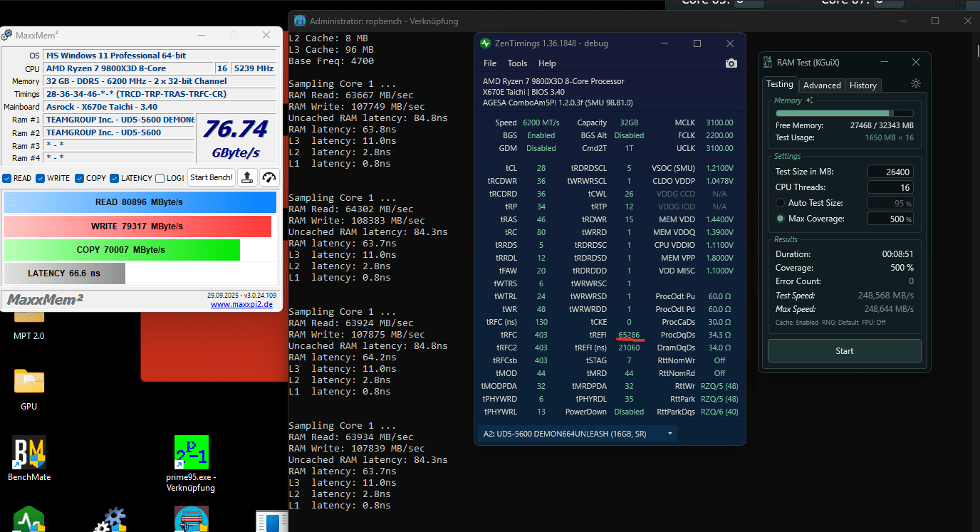
Task: Click Start Bench! in MaxxMem
Action: click(x=212, y=177)
